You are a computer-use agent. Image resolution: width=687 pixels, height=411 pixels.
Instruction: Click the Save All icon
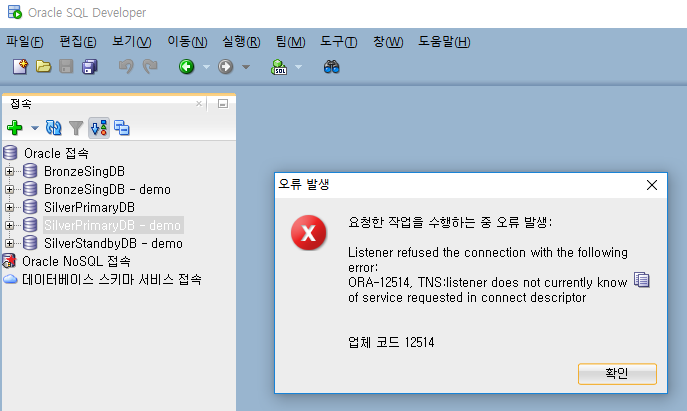pyautogui.click(x=89, y=67)
